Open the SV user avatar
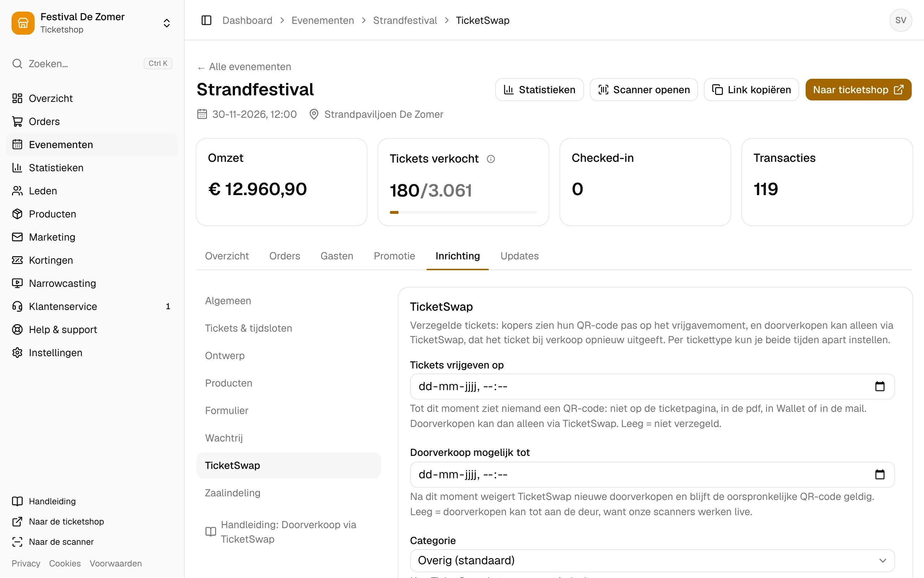Viewport: 924px width, 578px height. (900, 20)
